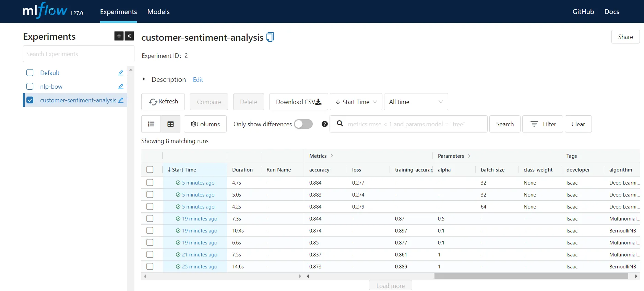Open the Docs link in the header
This screenshot has width=644, height=291.
[x=611, y=12]
